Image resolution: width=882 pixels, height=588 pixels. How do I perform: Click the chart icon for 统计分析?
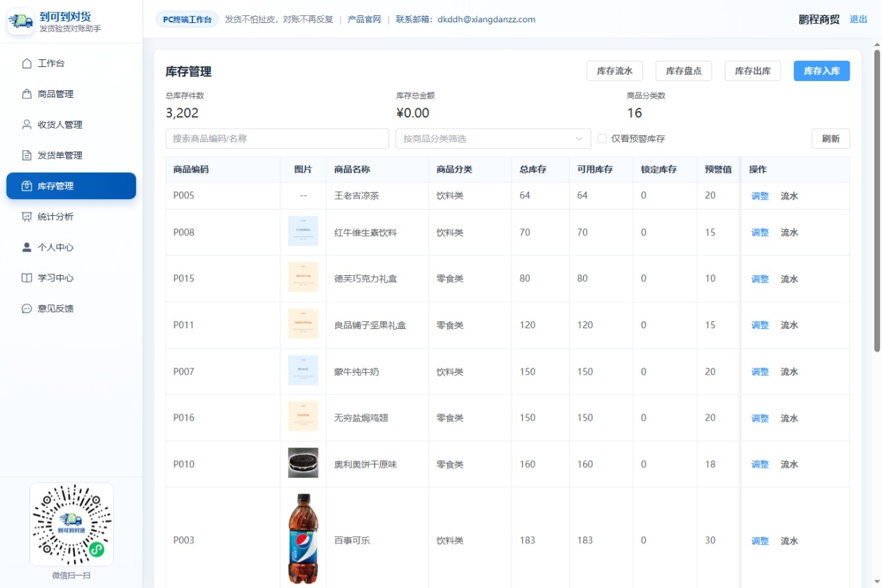tap(27, 217)
